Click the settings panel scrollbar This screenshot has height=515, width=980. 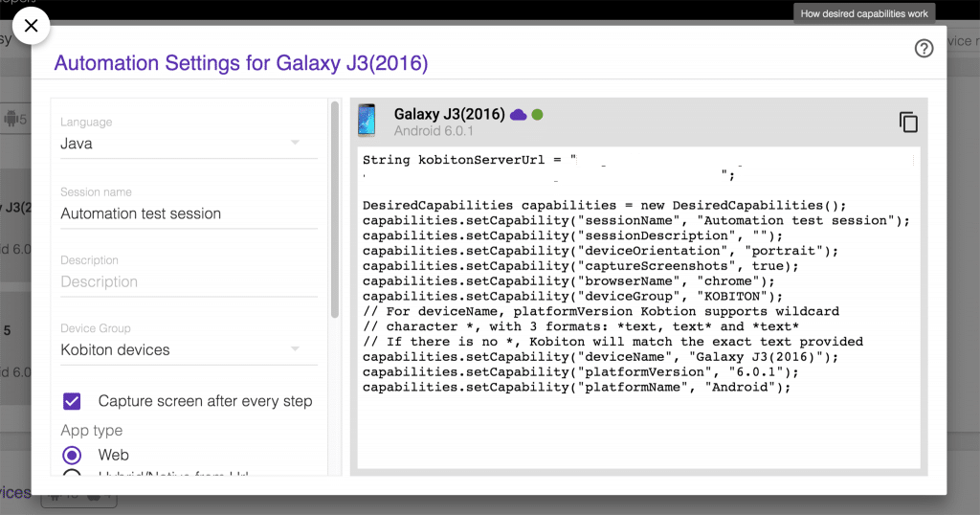[x=335, y=210]
